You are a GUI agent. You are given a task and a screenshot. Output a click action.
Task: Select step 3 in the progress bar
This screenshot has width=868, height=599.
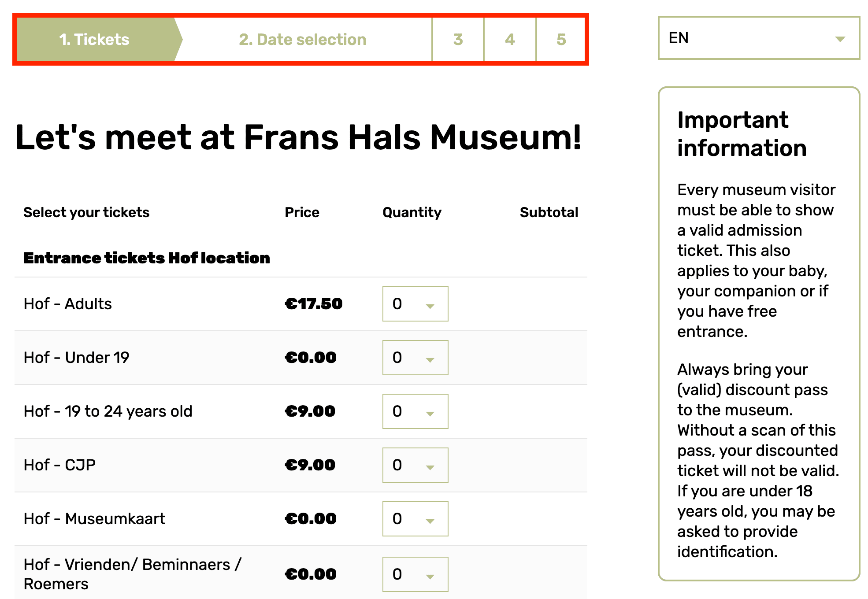(458, 39)
